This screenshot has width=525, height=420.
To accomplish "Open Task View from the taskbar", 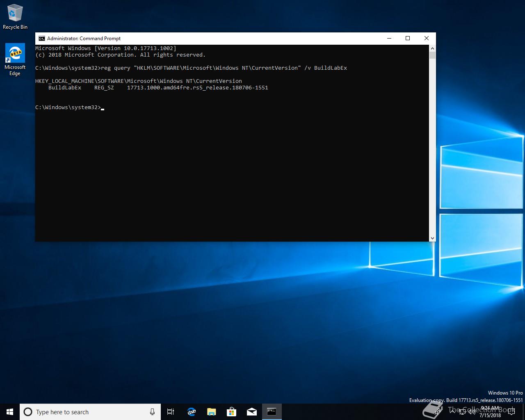I will (171, 412).
